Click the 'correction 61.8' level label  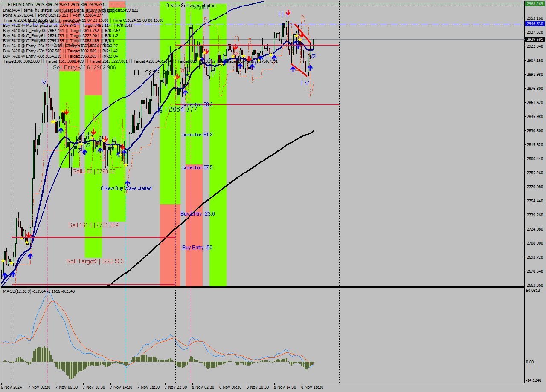coord(197,135)
